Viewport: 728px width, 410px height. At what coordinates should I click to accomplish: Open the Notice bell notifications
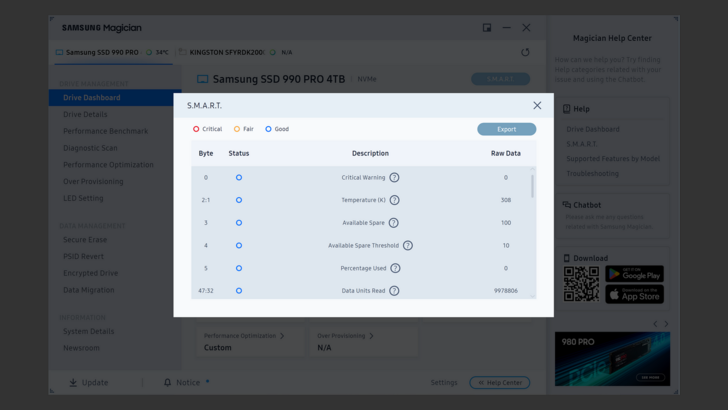(x=167, y=382)
